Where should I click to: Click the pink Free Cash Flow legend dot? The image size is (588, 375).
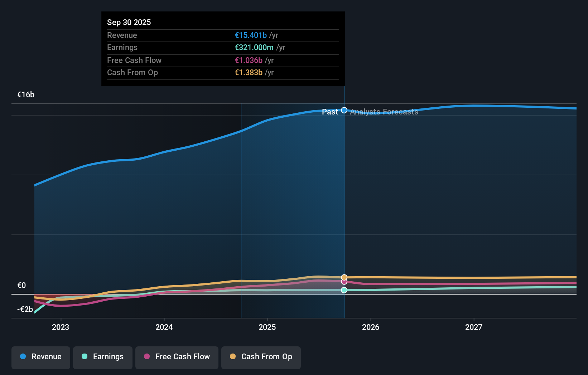click(x=147, y=357)
